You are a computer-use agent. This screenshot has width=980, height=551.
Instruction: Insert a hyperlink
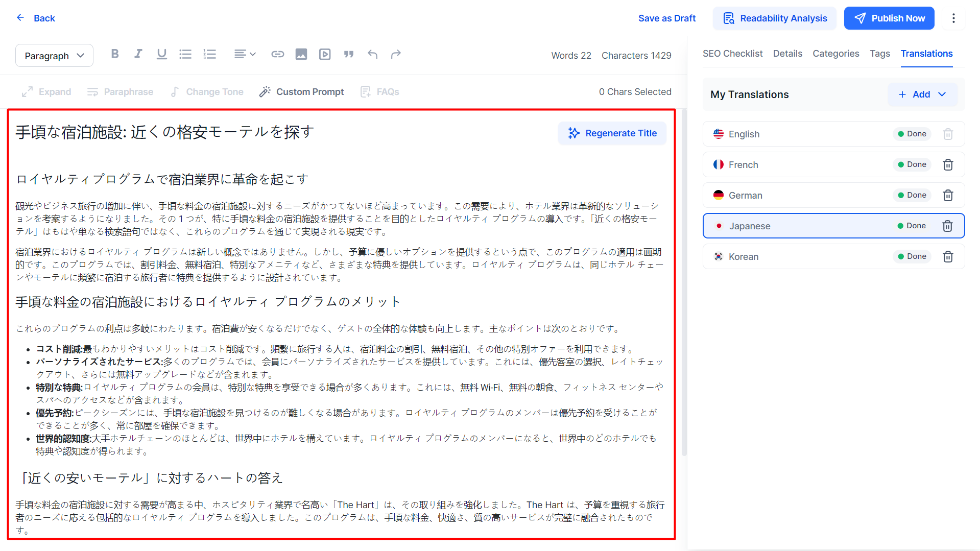[277, 54]
